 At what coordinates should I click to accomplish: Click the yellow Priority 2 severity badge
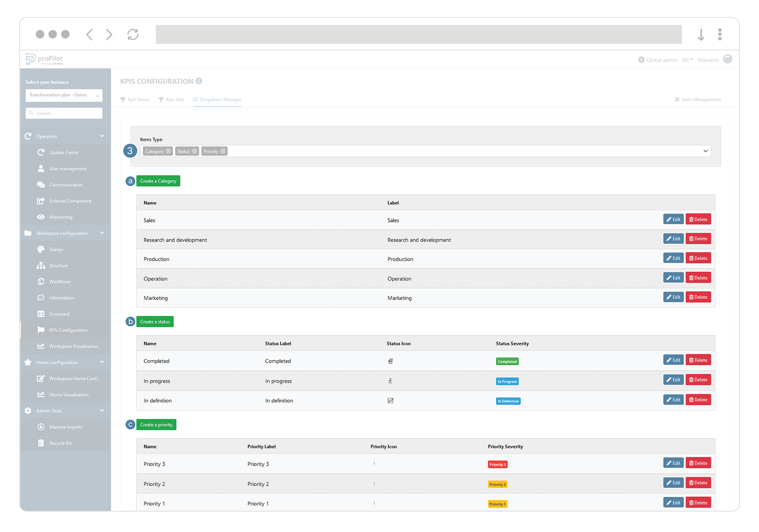[497, 484]
